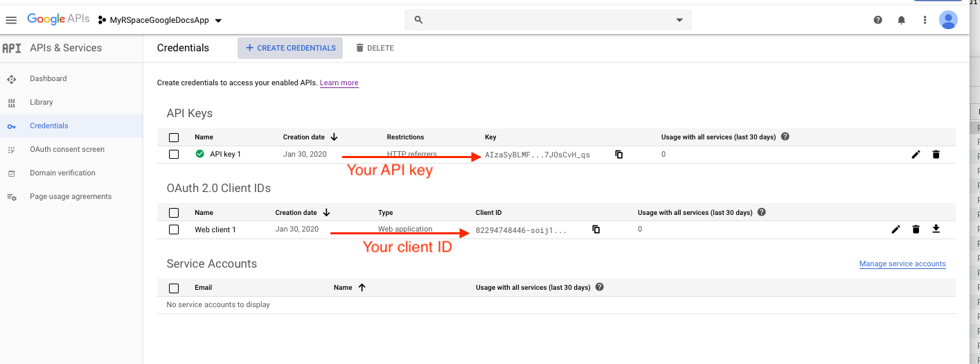Show help for API Keys usage column
The width and height of the screenshot is (980, 364).
785,137
